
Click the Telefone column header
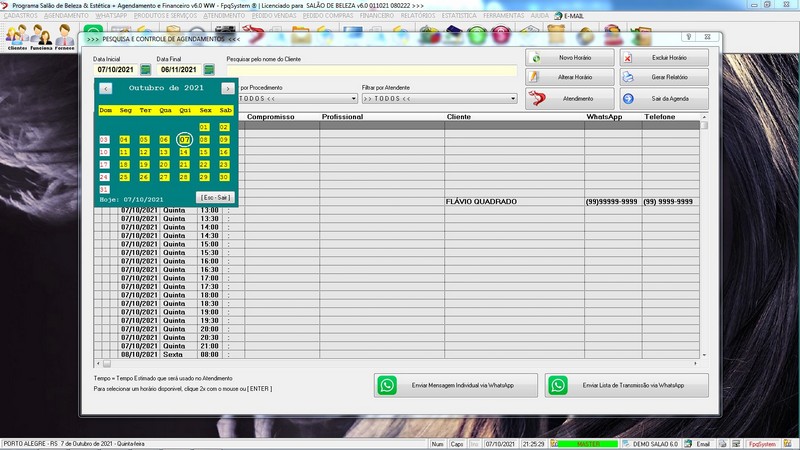coord(660,117)
